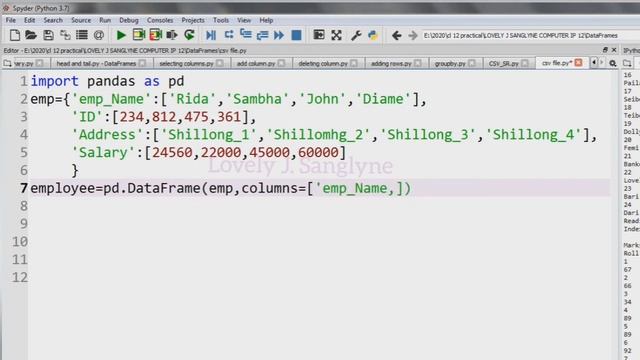Screen dimensions: 640x360
Task: Start debugging the file
Action: pyautogui.click(x=211, y=35)
